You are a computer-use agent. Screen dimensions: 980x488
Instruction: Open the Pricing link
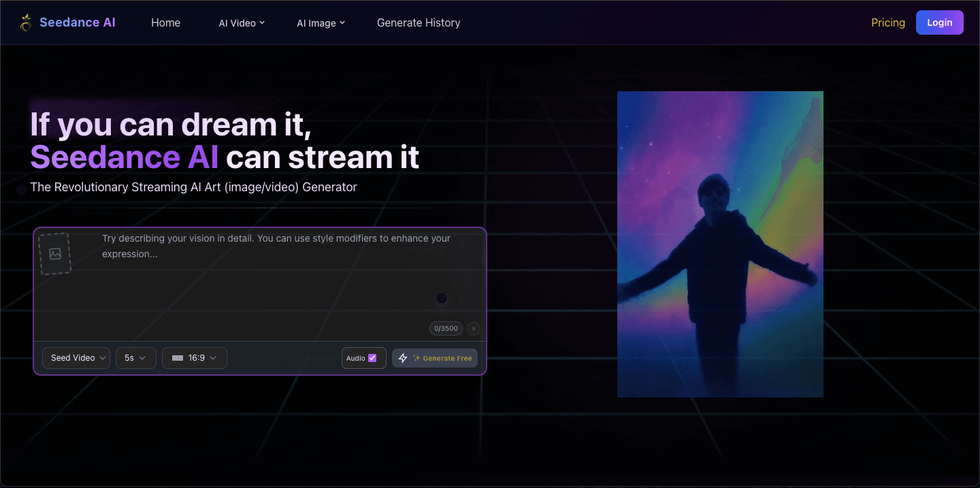pos(888,22)
